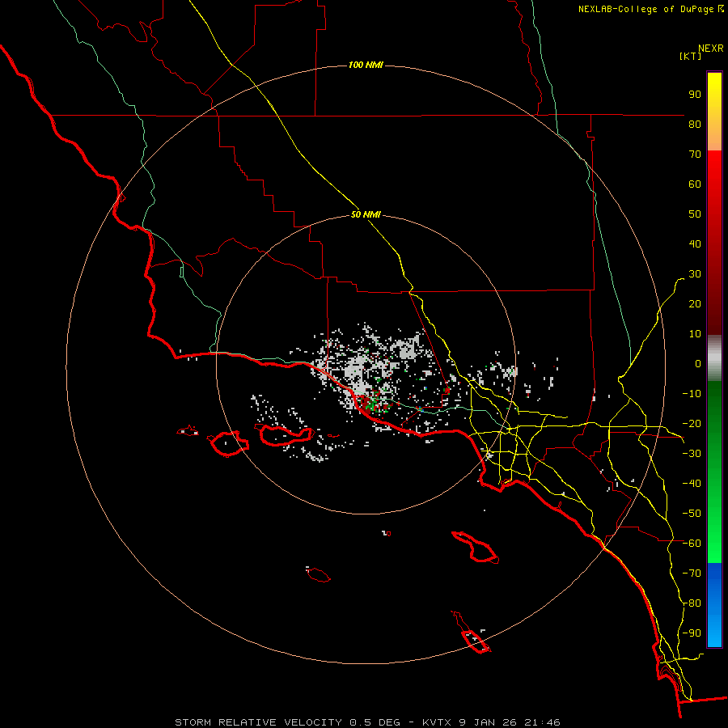
Task: Click the 70 value on the velocity scale
Action: (x=695, y=154)
